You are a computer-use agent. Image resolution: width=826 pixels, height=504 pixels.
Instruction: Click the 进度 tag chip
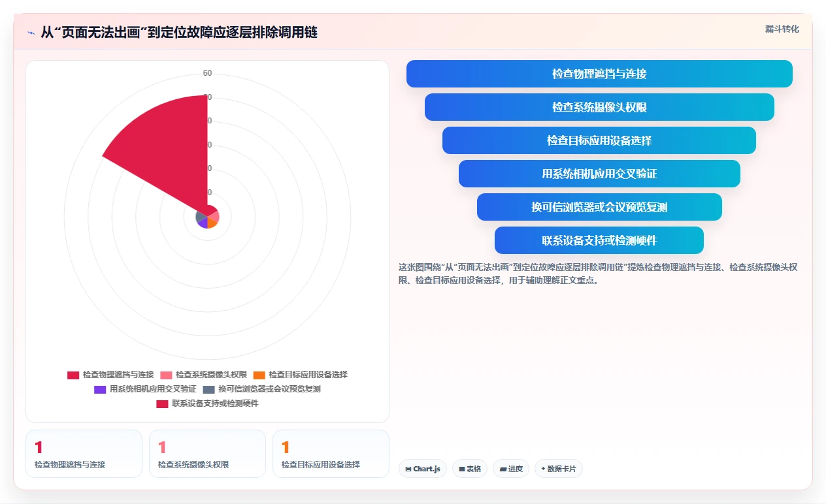coord(511,469)
